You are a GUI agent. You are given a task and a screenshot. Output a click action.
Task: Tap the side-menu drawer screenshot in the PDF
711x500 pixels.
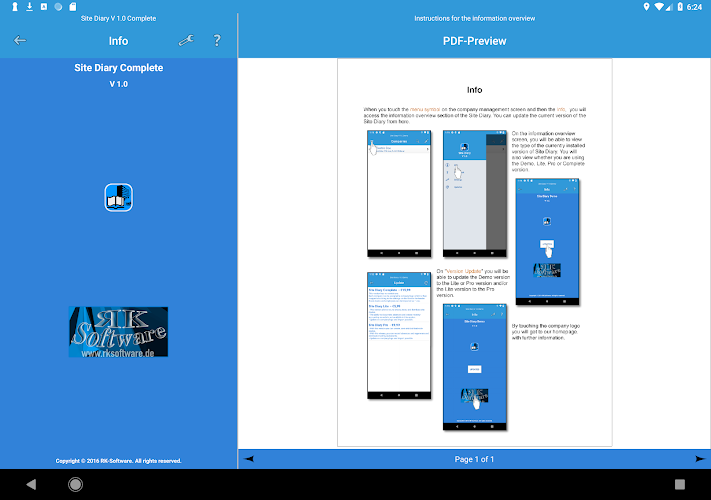tap(475, 194)
